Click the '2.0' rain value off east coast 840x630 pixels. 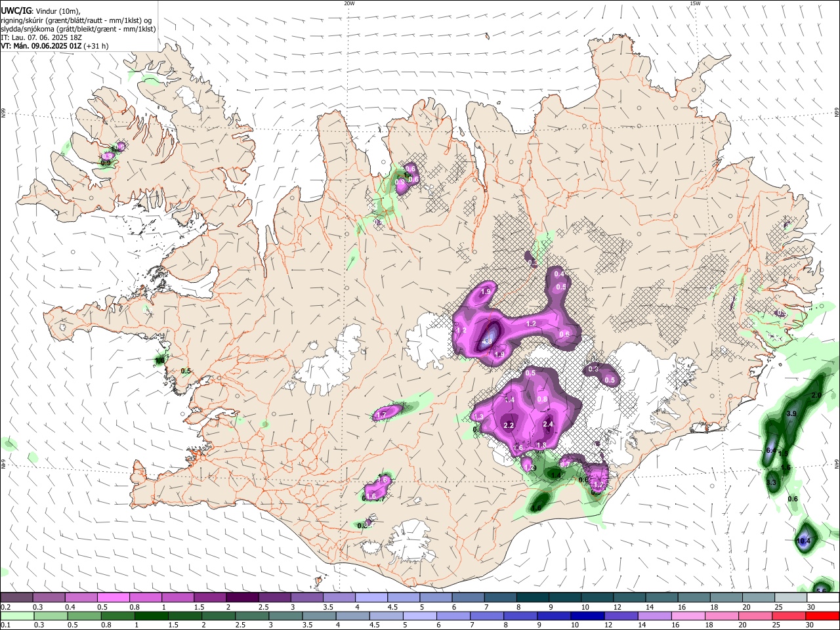816,396
